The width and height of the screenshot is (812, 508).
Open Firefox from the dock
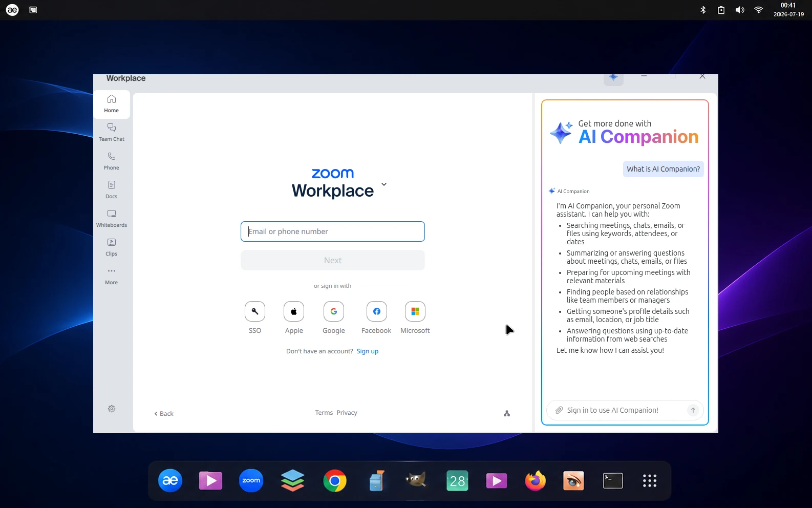point(535,481)
